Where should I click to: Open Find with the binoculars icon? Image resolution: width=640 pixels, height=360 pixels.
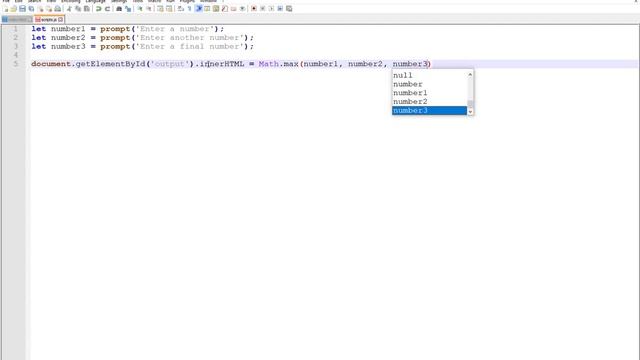point(119,9)
